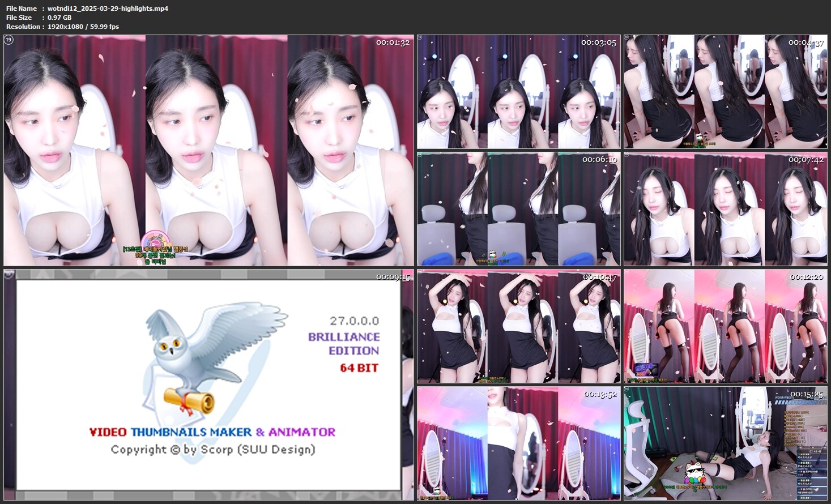Open the thumbnail timestamped 00:13:52
The image size is (831, 504).
coord(518,443)
